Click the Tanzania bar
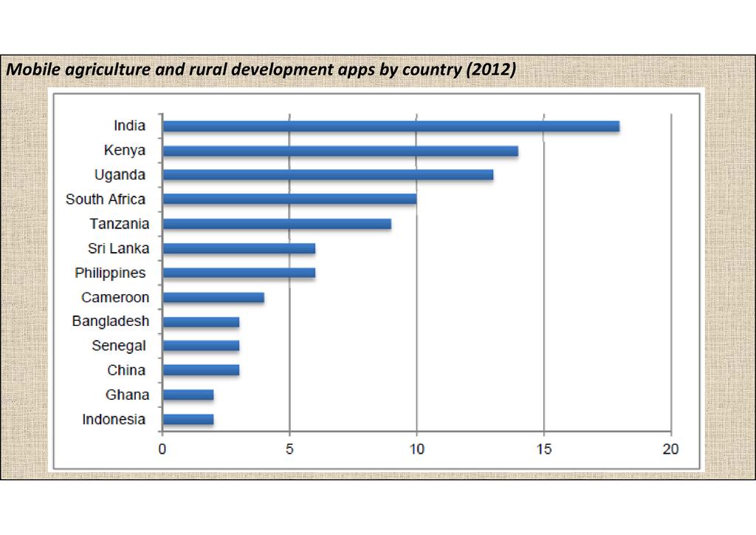The height and width of the screenshot is (535, 756). click(277, 224)
